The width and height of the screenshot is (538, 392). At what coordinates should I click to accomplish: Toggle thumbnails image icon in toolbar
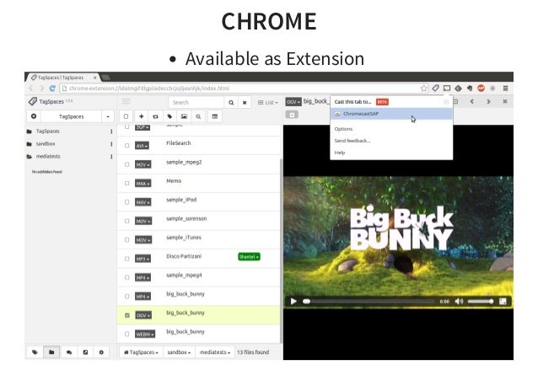[184, 116]
